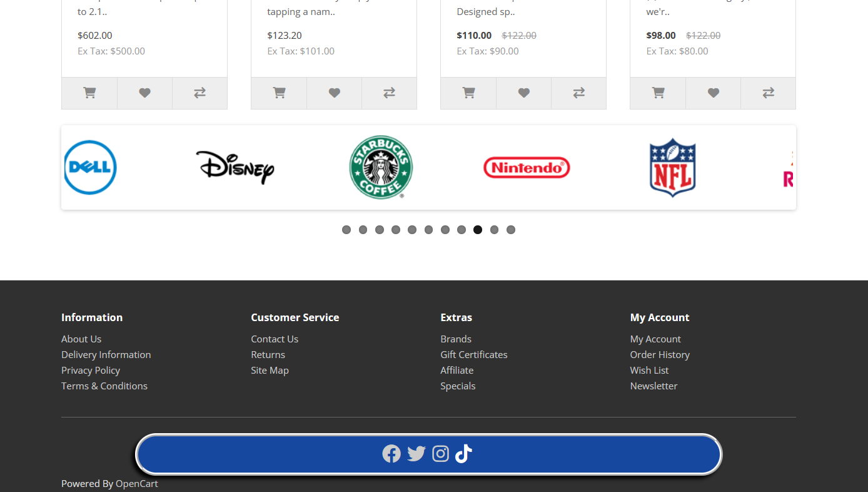The height and width of the screenshot is (492, 868).
Task: Compare the $602.00 product
Action: click(x=199, y=93)
